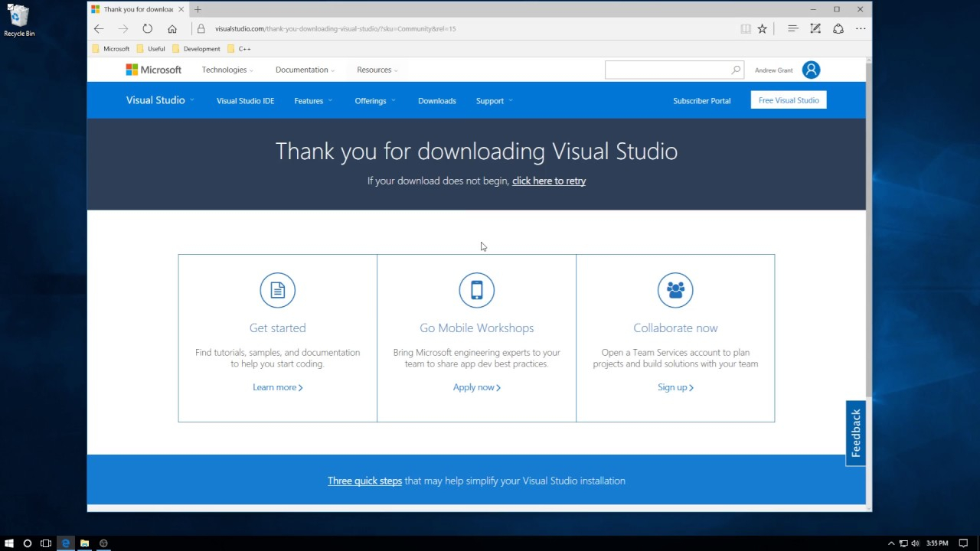
Task: Click 'Apply now' under Go Mobile Workshops
Action: click(476, 387)
